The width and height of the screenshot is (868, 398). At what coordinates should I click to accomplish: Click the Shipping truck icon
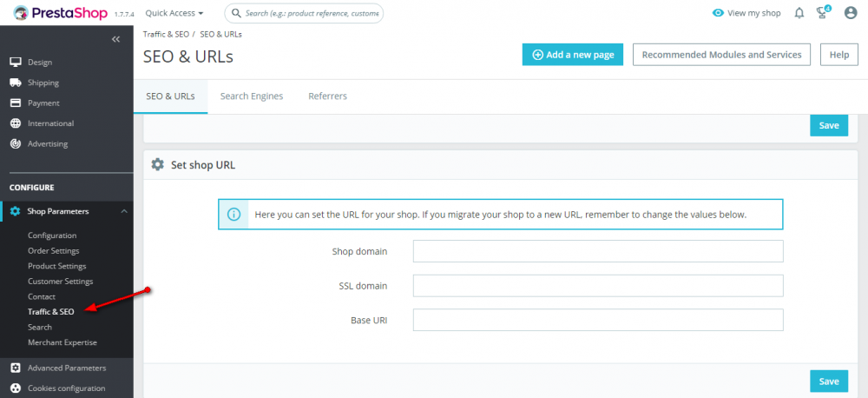click(15, 83)
